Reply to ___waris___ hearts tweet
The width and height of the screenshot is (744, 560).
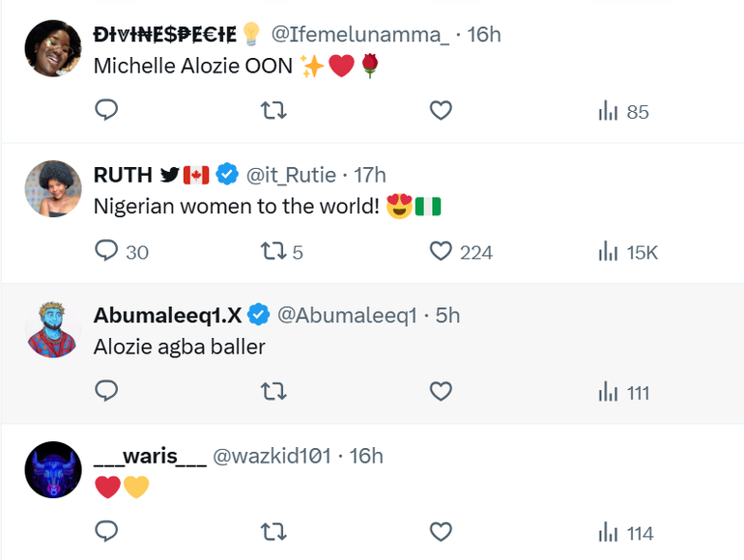(x=107, y=532)
